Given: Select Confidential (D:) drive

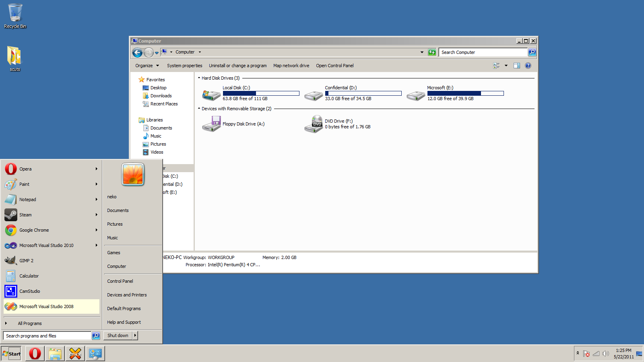Looking at the screenshot, I should [x=353, y=93].
